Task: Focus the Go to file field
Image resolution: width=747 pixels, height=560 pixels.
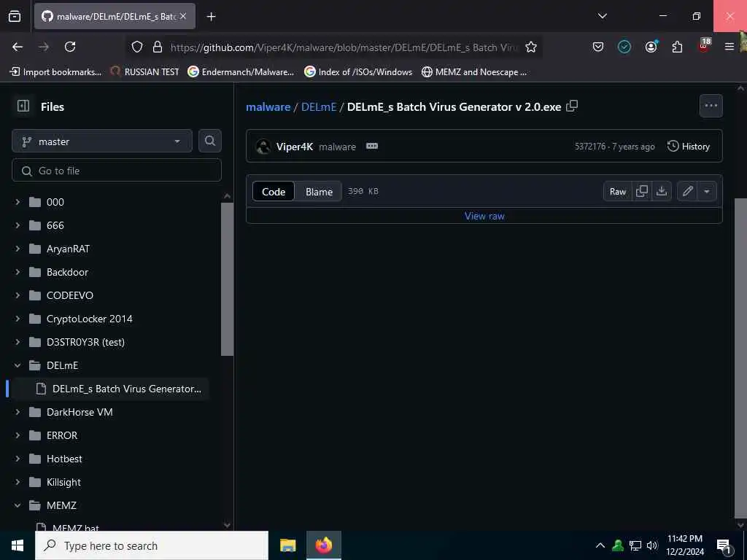Action: coord(117,171)
